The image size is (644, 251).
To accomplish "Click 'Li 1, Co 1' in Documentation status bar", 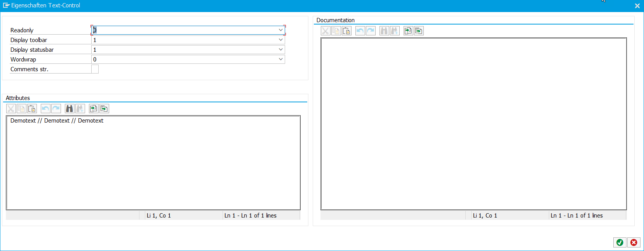I will [485, 216].
